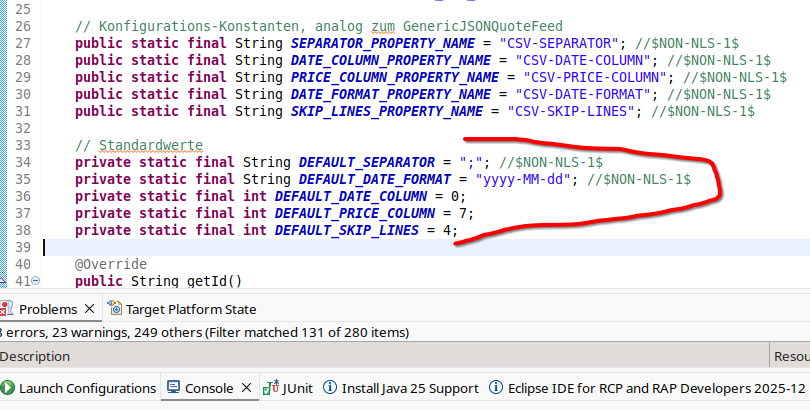This screenshot has width=810, height=410.
Task: Click the Resource column header
Action: pos(790,357)
